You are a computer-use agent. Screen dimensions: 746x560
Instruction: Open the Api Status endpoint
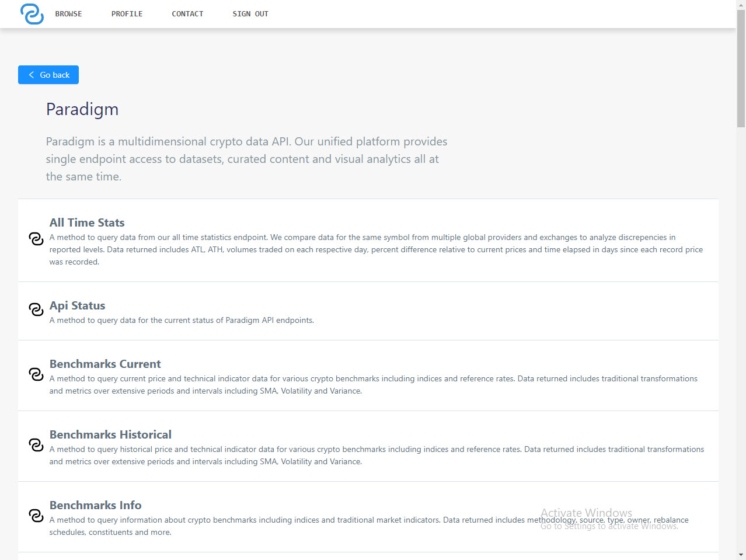tap(78, 305)
